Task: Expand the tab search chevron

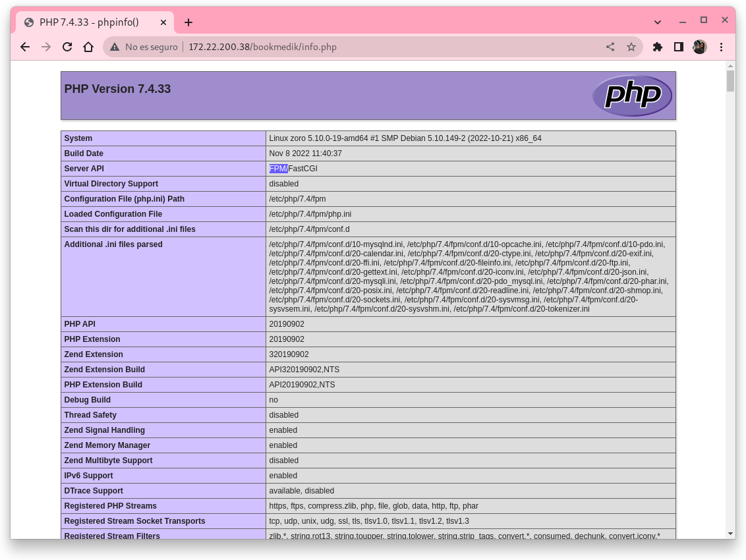Action: coord(658,22)
